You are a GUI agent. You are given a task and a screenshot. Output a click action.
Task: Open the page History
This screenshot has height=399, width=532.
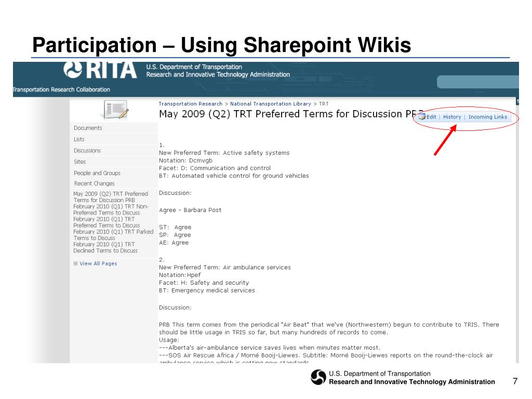click(452, 117)
